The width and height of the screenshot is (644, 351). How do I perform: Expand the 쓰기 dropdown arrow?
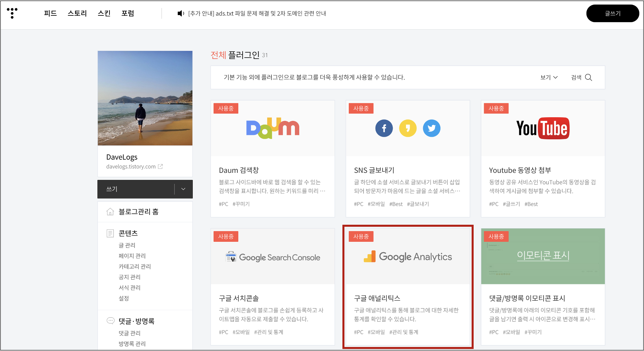183,189
